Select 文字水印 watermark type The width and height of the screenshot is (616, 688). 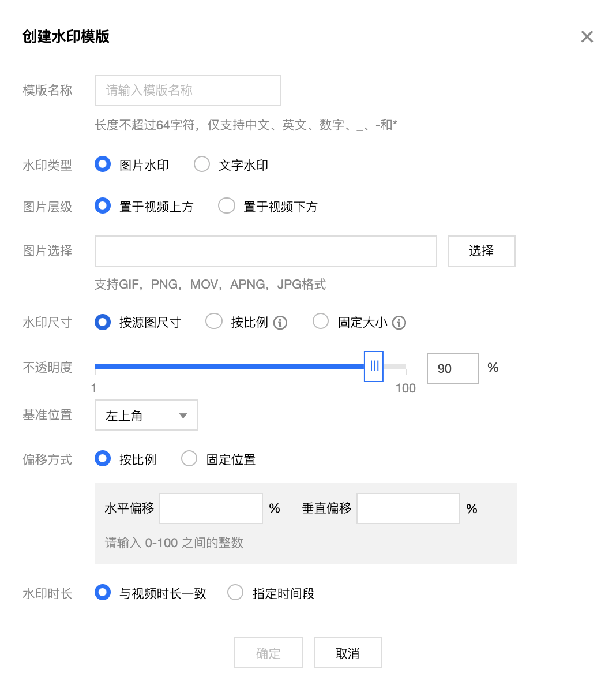click(202, 164)
